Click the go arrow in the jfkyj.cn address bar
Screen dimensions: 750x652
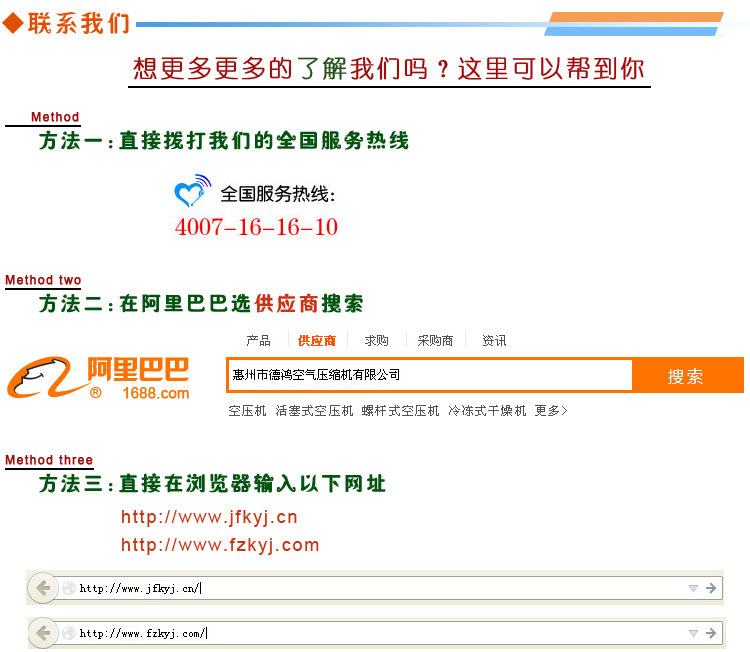(x=711, y=588)
